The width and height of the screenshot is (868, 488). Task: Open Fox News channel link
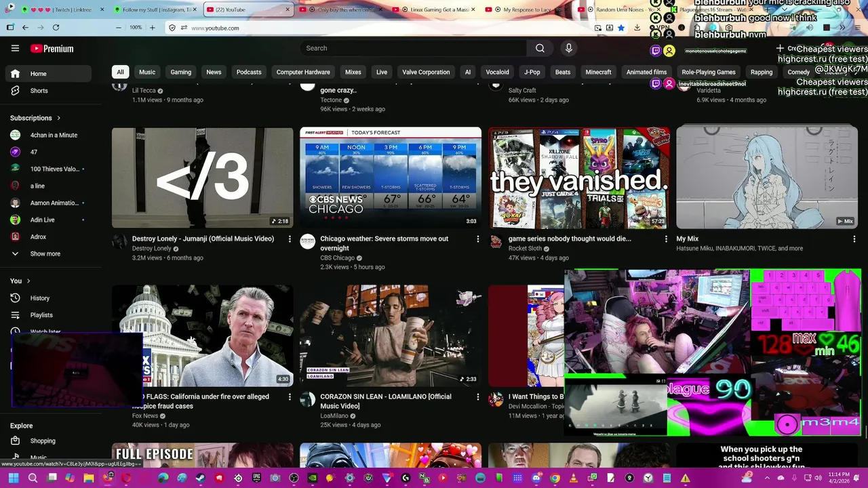[x=144, y=415]
